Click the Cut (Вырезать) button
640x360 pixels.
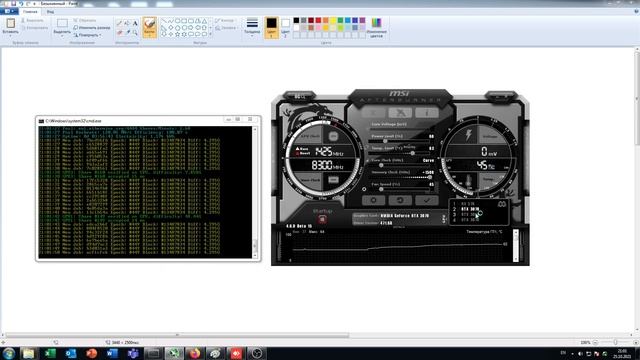coord(32,20)
